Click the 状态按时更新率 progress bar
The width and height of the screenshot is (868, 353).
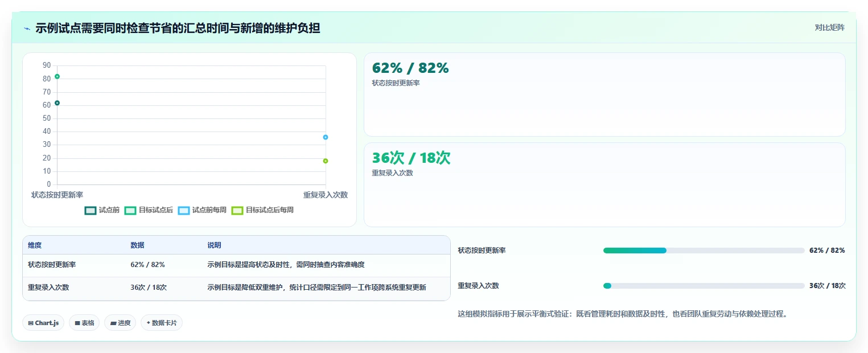click(704, 251)
